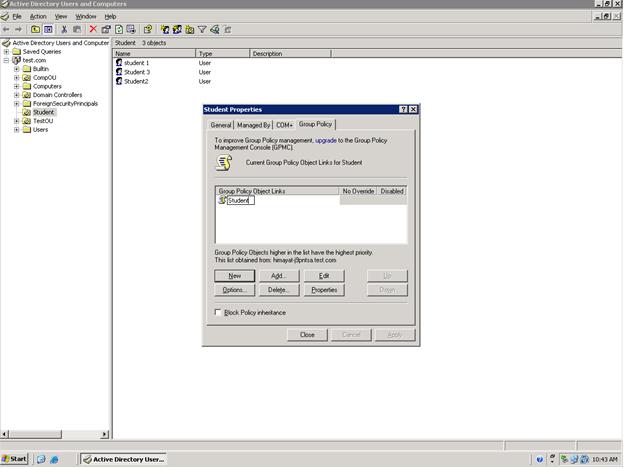This screenshot has height=469, width=624.
Task: Click the New button in dialog
Action: click(234, 276)
